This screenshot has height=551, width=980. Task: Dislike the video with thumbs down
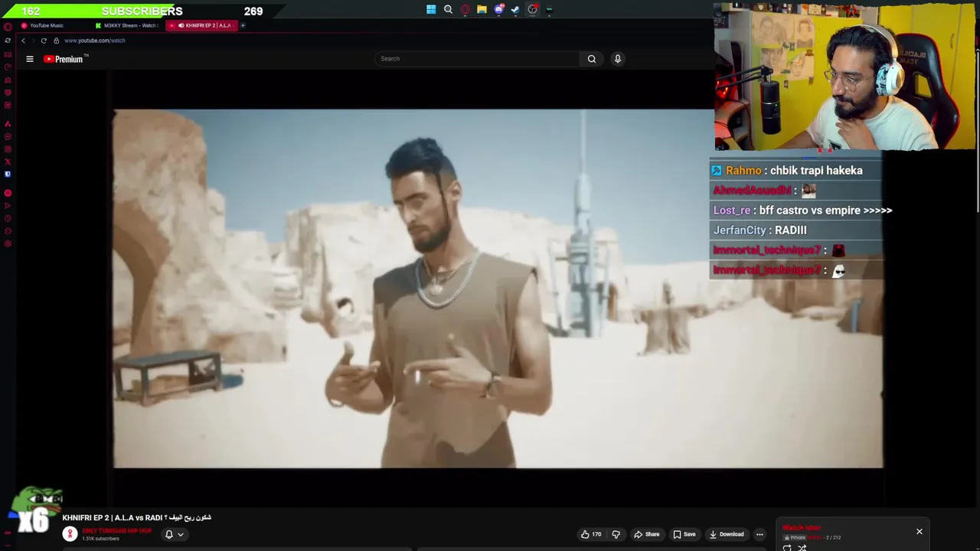pyautogui.click(x=616, y=534)
